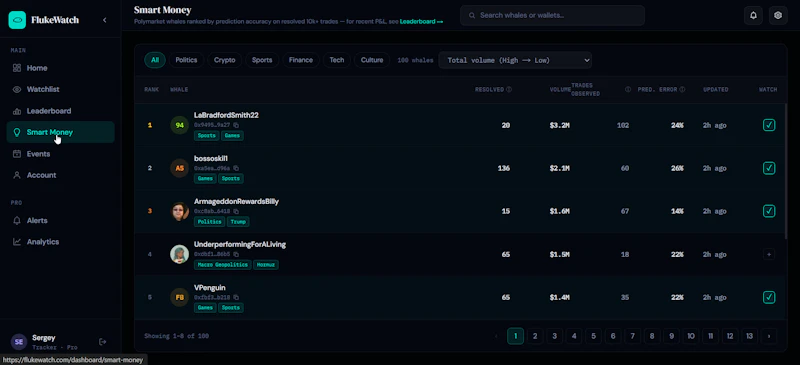The image size is (800, 365).
Task: Click ArmageddonRewardsBilly avatar picture
Action: pyautogui.click(x=180, y=211)
